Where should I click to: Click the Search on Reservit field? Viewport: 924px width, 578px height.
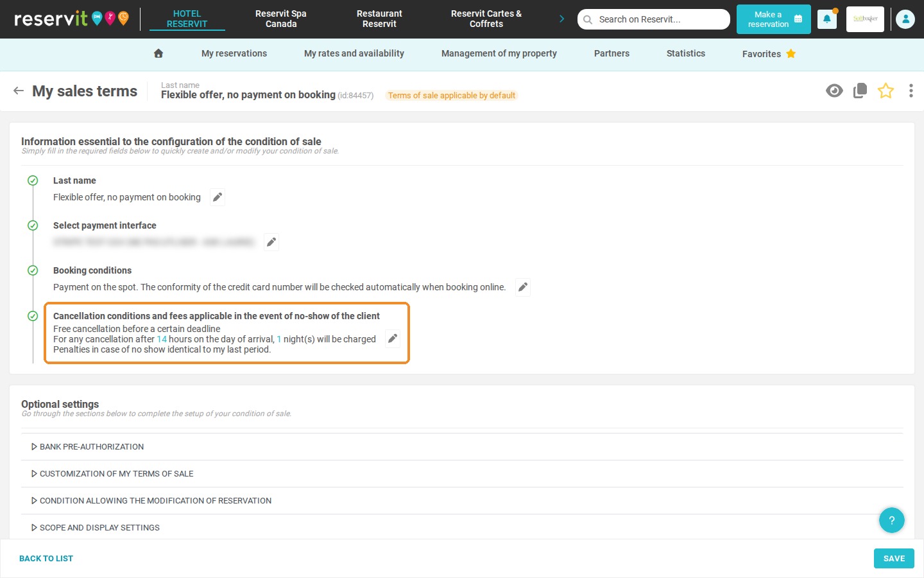coord(654,19)
